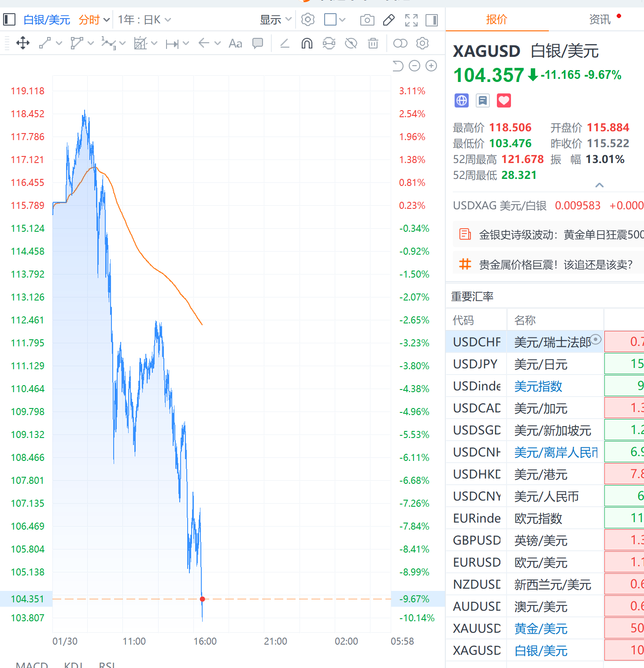Select the speech bubble comment tool
Viewport: 644px width, 668px height.
tap(258, 43)
